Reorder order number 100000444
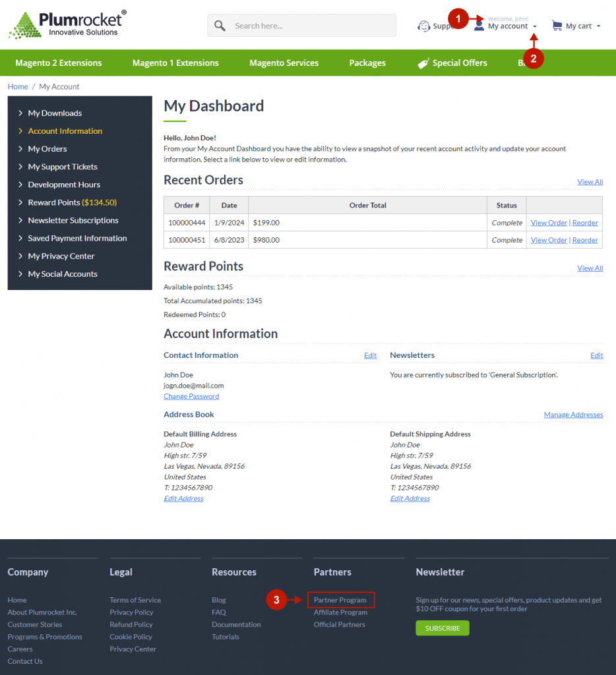The height and width of the screenshot is (675, 616). [584, 222]
